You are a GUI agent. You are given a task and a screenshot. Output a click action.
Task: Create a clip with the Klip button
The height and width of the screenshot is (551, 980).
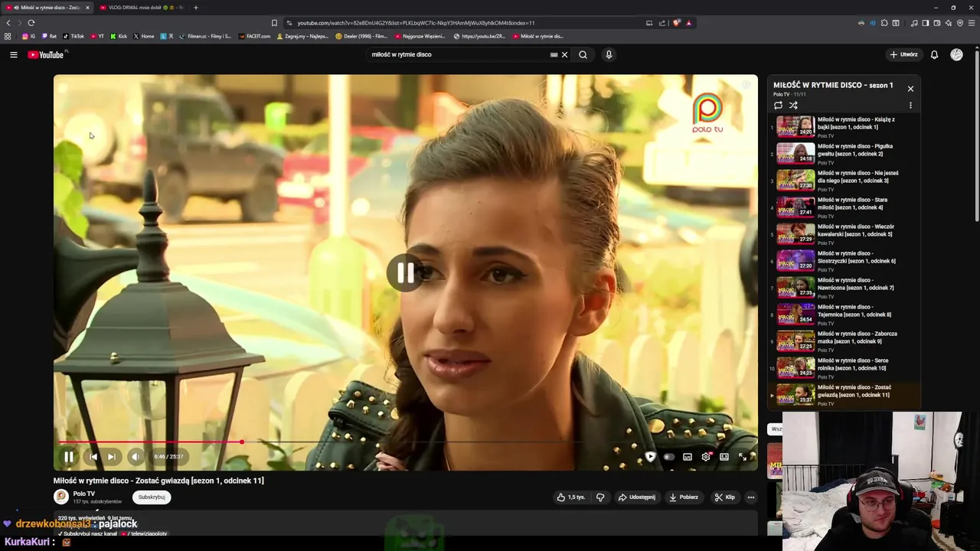tap(724, 497)
